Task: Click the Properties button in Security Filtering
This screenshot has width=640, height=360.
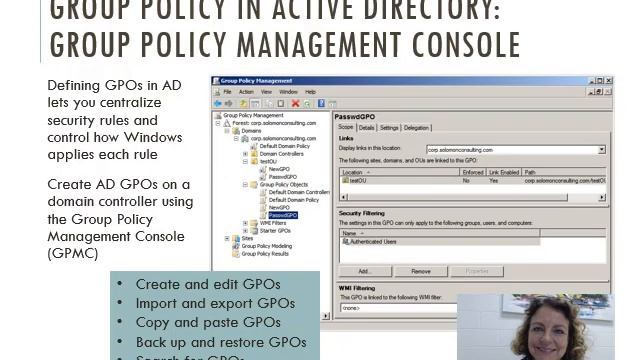Action: click(x=477, y=271)
